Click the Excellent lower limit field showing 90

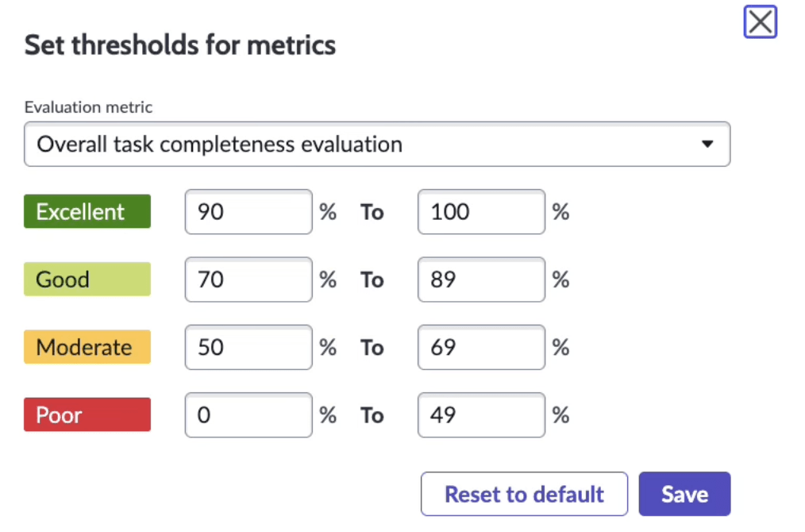click(248, 212)
